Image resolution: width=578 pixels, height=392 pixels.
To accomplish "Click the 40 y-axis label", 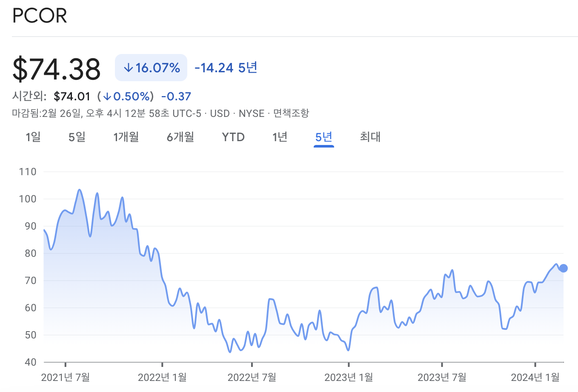I will click(30, 362).
